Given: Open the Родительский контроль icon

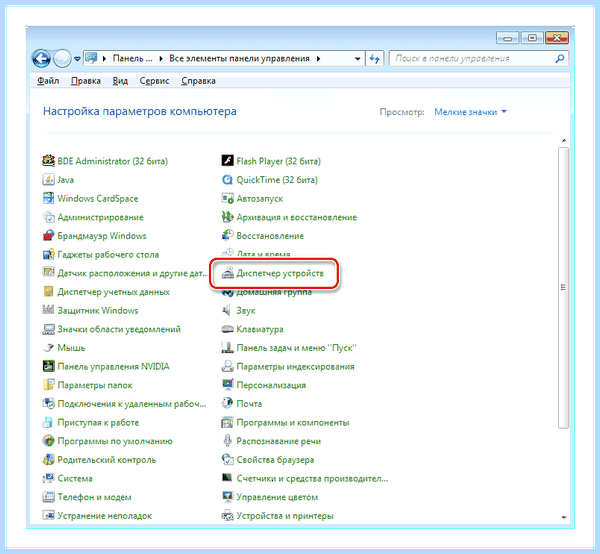Looking at the screenshot, I should pos(48,459).
